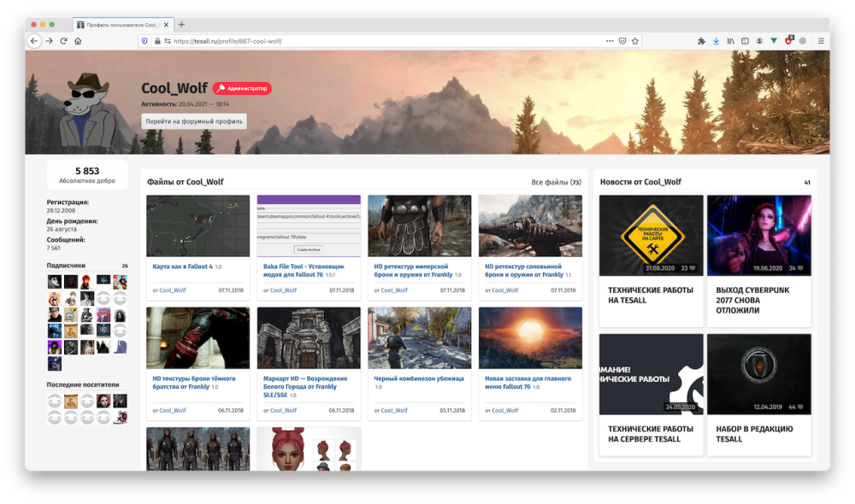Open Baka File Tool file link
855x504 pixels.
[x=304, y=270]
